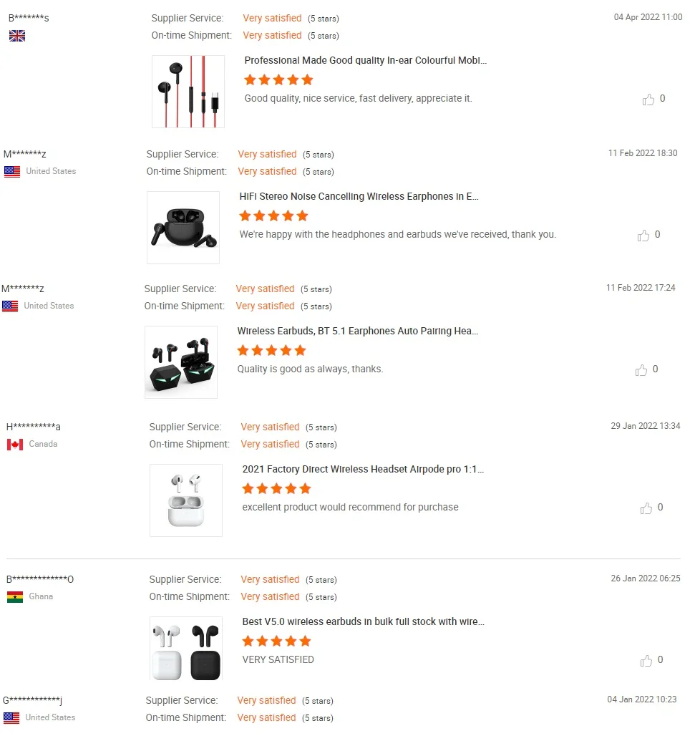View the BT 5.1 gaming earbuds image
Viewport: 700px width, 736px height.
[181, 362]
